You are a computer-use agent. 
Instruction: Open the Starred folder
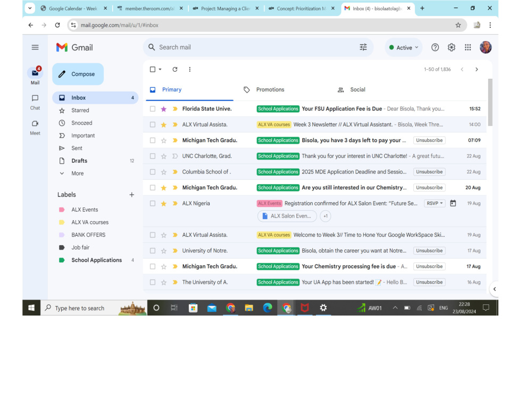(80, 110)
